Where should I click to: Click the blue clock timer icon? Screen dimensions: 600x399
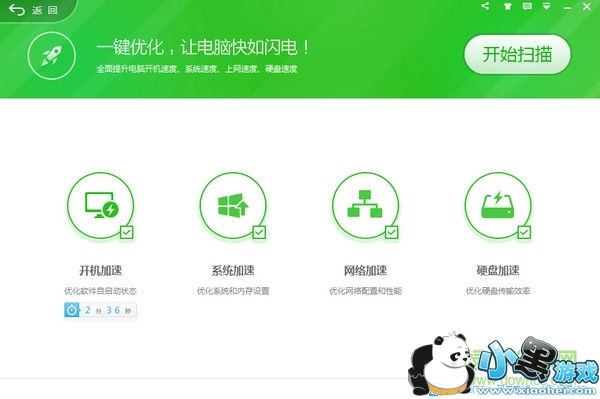pos(72,310)
